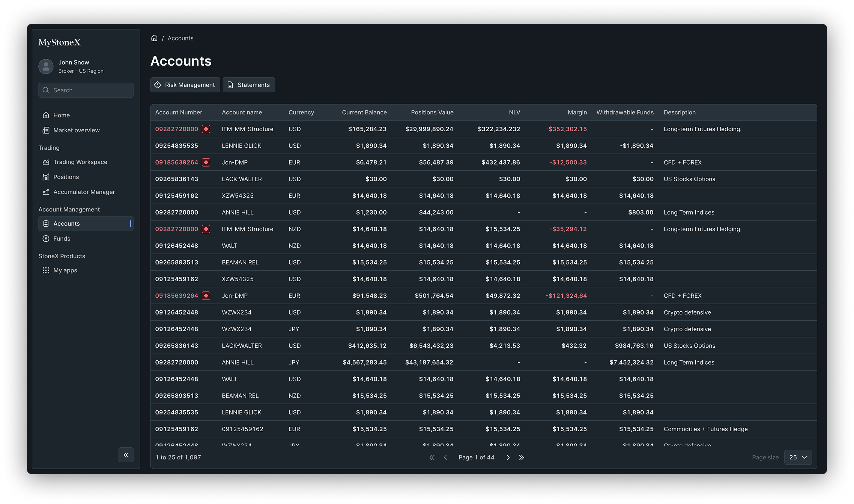The image size is (854, 504).
Task: Click the previous page arrow
Action: pyautogui.click(x=445, y=457)
